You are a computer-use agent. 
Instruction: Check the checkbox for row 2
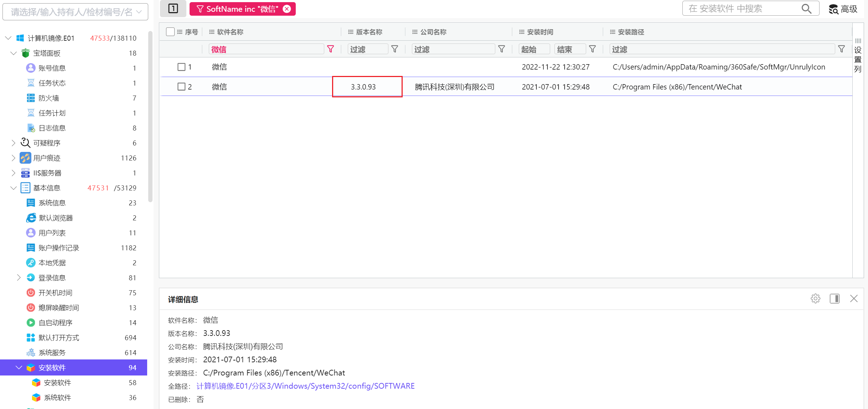click(x=181, y=87)
